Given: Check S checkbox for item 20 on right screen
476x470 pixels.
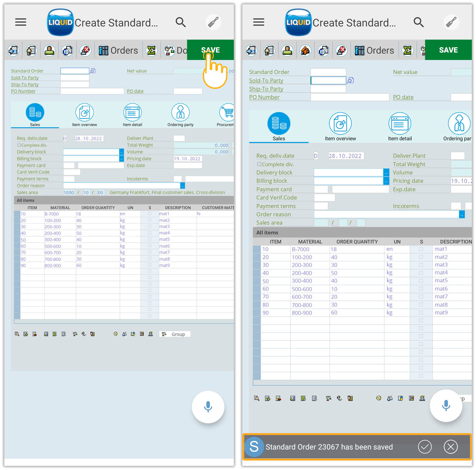Looking at the screenshot, I should point(421,257).
